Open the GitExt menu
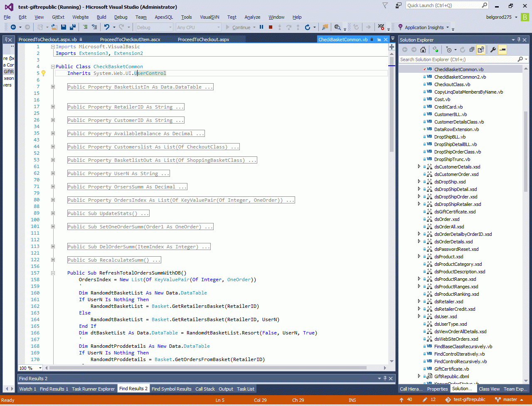Image resolution: width=532 pixels, height=406 pixels. tap(58, 17)
